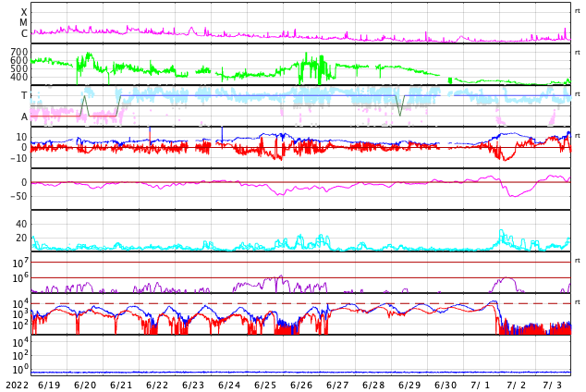The width and height of the screenshot is (586, 392).
Task: Click the 10^2 tick in bottom panel
Action: 20,355
